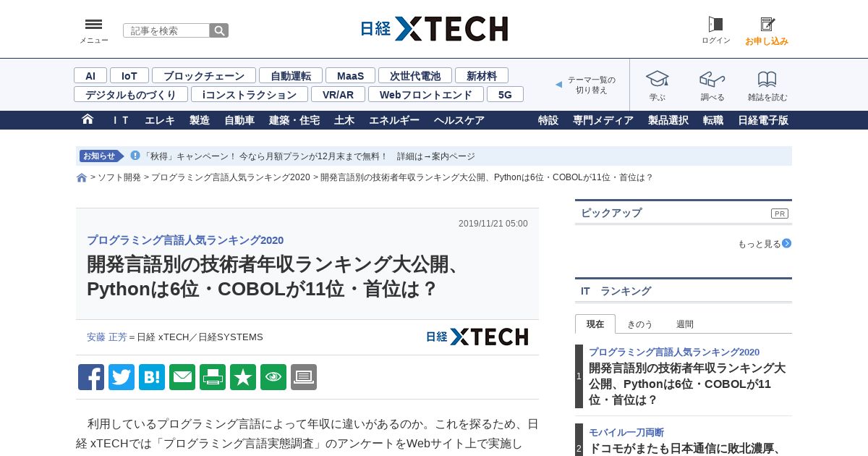The width and height of the screenshot is (868, 456).
Task: Open the エネルギー menu item
Action: coord(394,120)
